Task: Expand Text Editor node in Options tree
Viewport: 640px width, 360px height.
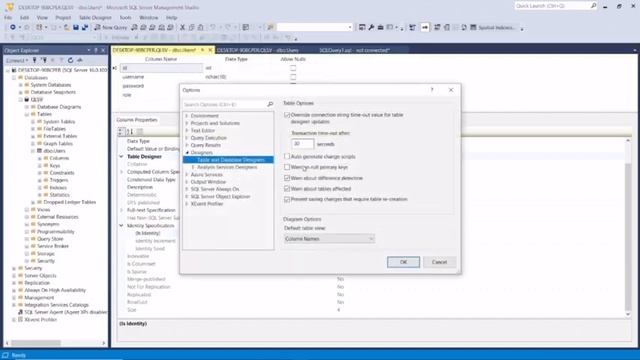Action: pyautogui.click(x=187, y=130)
